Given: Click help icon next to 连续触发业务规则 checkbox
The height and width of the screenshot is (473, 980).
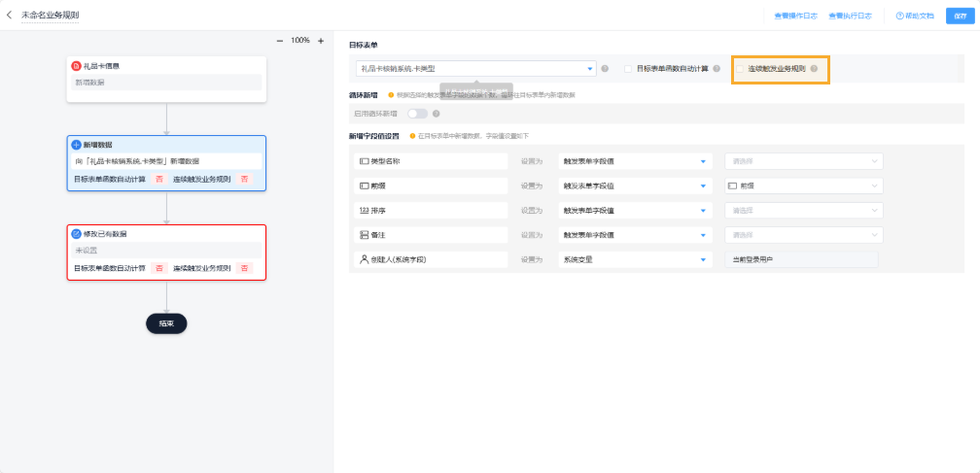Looking at the screenshot, I should pos(814,69).
